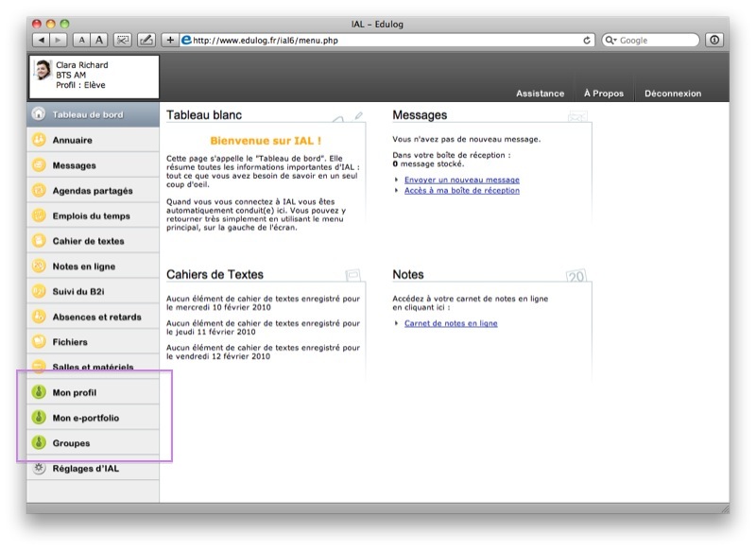Click the add bookmark plus button

[170, 41]
